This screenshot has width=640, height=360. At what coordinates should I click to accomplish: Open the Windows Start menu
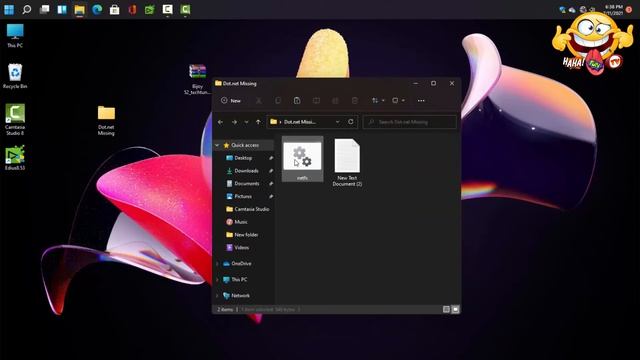[x=9, y=9]
